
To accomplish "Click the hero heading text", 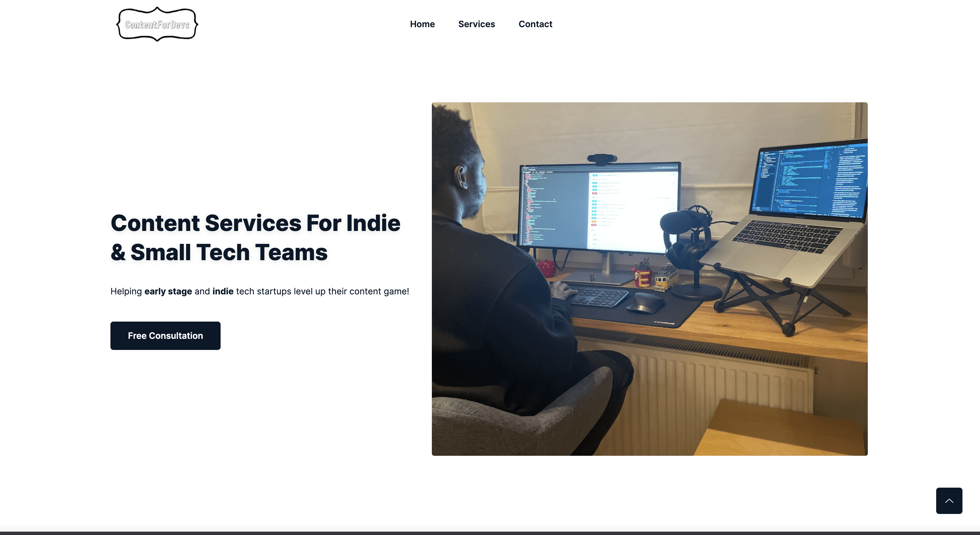I will pos(255,237).
